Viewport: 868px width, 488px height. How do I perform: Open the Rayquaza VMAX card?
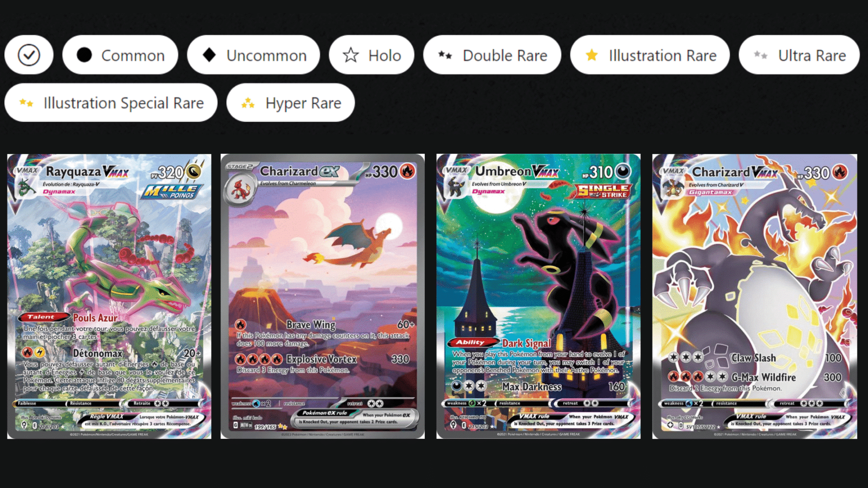point(109,296)
